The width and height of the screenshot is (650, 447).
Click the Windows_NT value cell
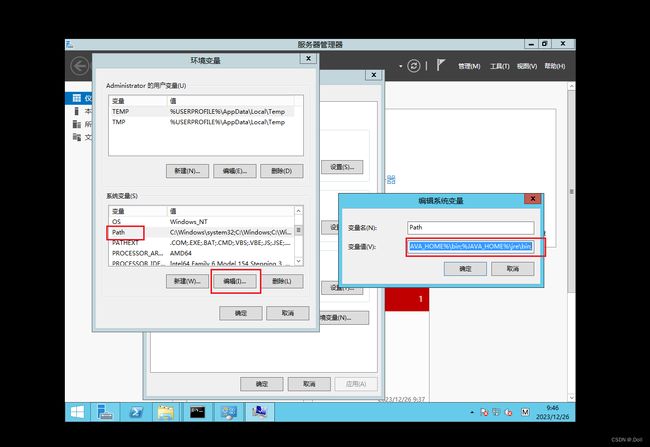click(x=189, y=222)
